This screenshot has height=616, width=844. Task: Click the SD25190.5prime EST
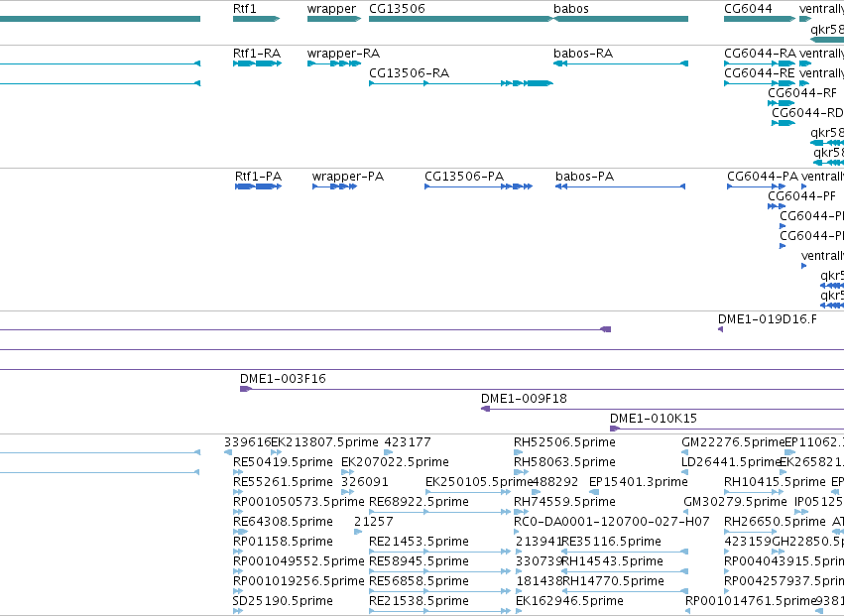tap(238, 612)
